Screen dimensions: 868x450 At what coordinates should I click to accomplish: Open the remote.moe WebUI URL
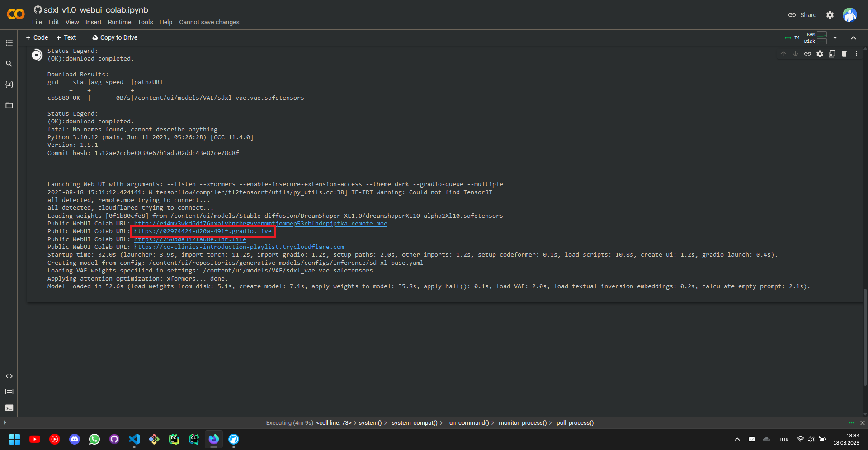[260, 224]
